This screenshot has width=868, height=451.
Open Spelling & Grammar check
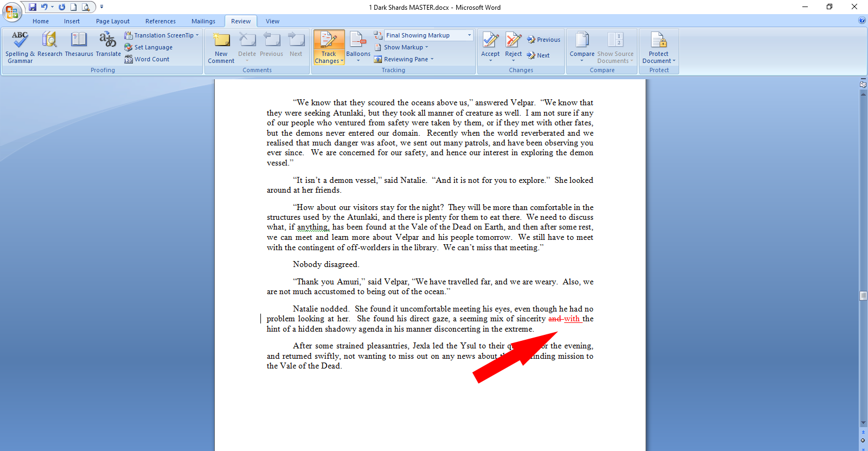pyautogui.click(x=20, y=47)
